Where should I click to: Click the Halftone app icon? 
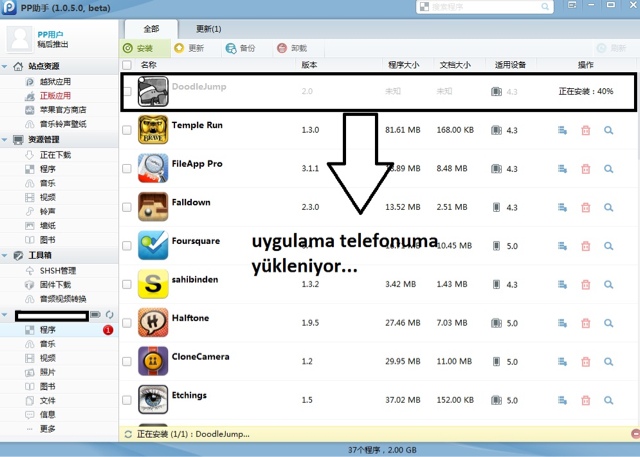click(153, 322)
